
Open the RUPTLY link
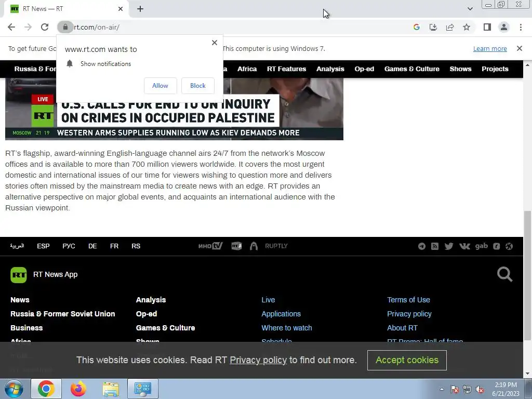coord(276,246)
